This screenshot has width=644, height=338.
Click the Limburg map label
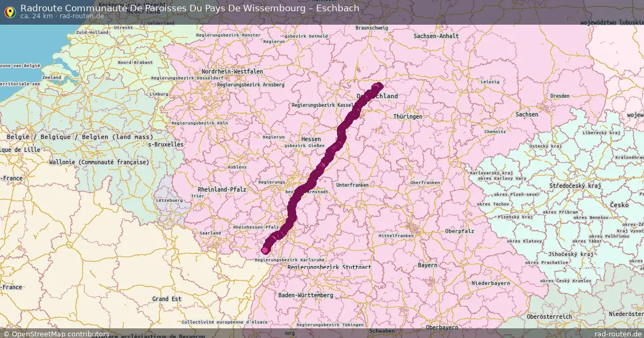coord(159,94)
